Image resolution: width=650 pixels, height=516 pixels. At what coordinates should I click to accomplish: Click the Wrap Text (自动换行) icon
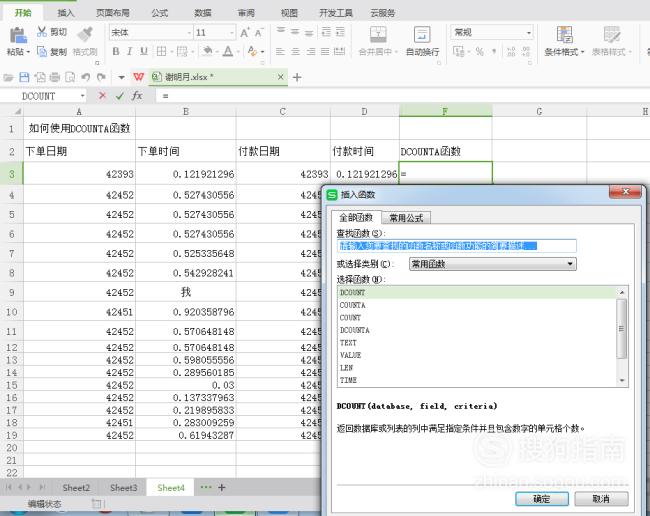(x=422, y=34)
